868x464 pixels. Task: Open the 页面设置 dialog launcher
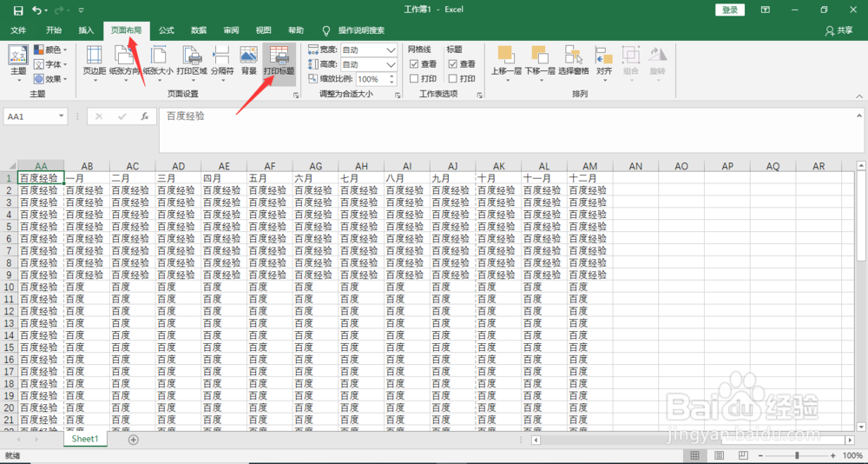[296, 96]
